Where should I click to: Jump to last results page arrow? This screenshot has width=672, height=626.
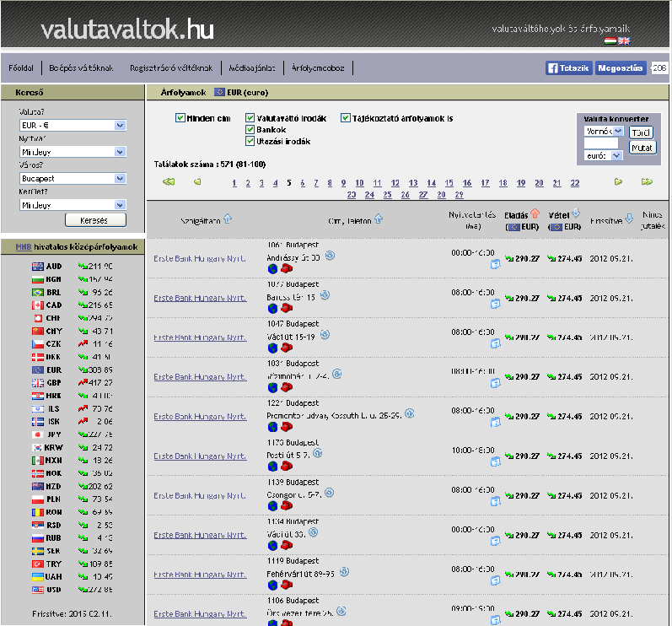647,181
